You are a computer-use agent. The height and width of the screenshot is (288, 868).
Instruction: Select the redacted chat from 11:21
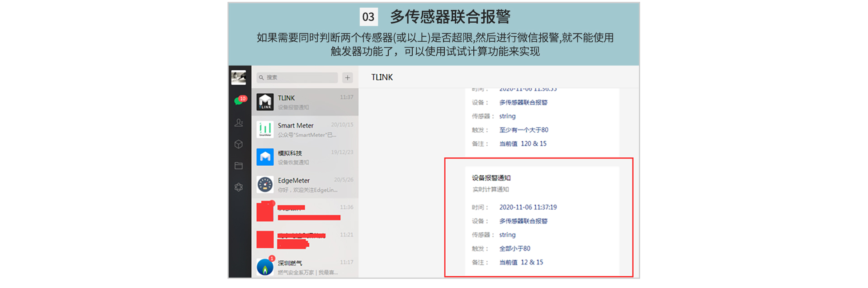coord(305,240)
